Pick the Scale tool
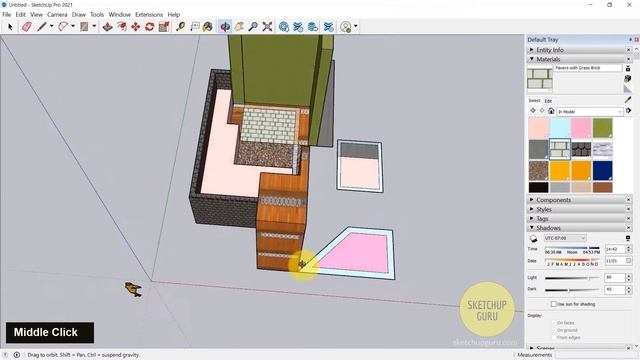The height and width of the screenshot is (360, 640). point(164,27)
